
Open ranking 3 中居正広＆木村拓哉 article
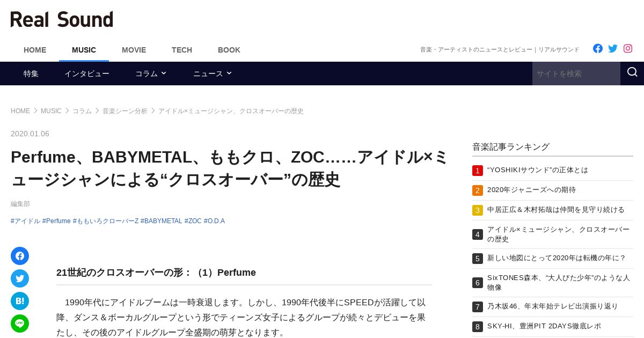coord(556,210)
